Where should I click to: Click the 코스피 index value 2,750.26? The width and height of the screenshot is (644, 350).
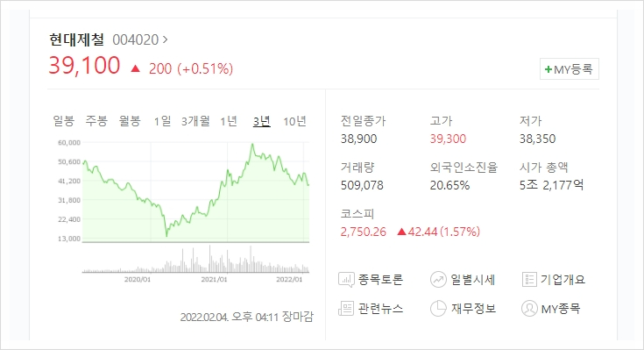click(363, 232)
